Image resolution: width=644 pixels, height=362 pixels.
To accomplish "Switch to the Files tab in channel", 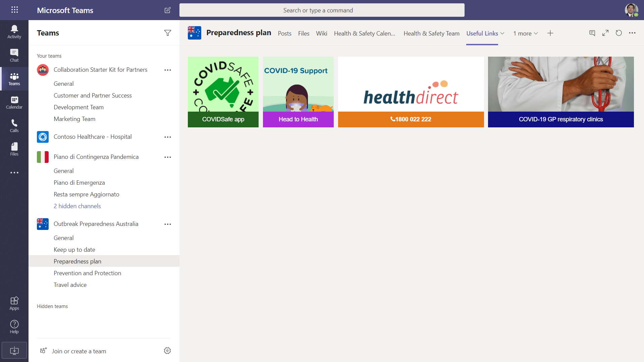I will tap(304, 34).
